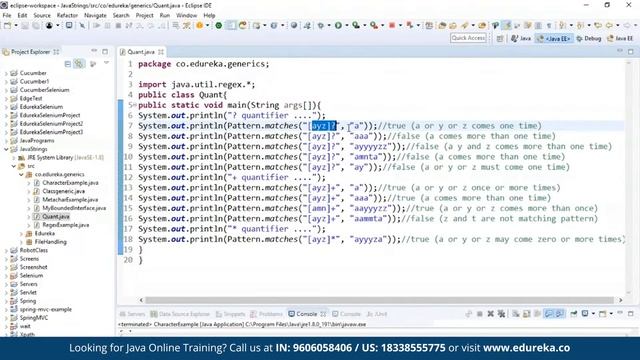This screenshot has width=640, height=360.
Task: Collapse the co.edureka.generics package
Action: pos(21,174)
